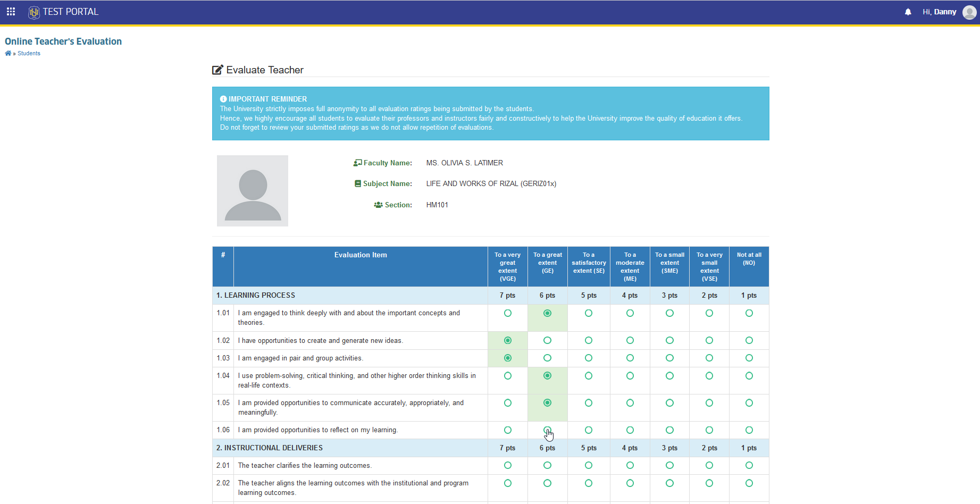This screenshot has height=504, width=980.
Task: Open the apps grid menu icon
Action: click(x=11, y=12)
